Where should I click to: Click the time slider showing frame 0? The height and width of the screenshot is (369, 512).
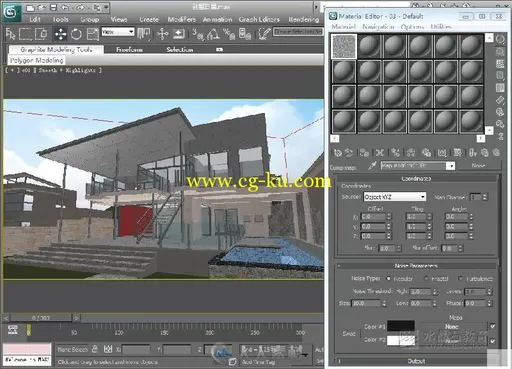tap(41, 318)
